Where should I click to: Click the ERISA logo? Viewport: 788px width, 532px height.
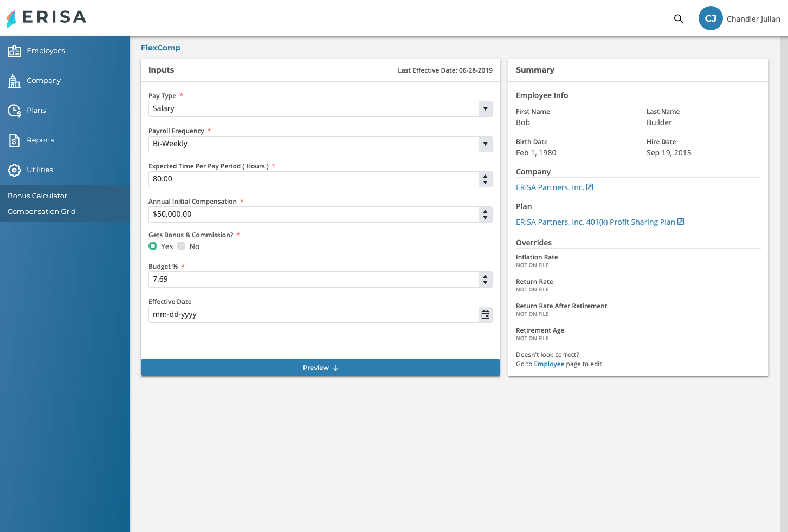point(46,18)
